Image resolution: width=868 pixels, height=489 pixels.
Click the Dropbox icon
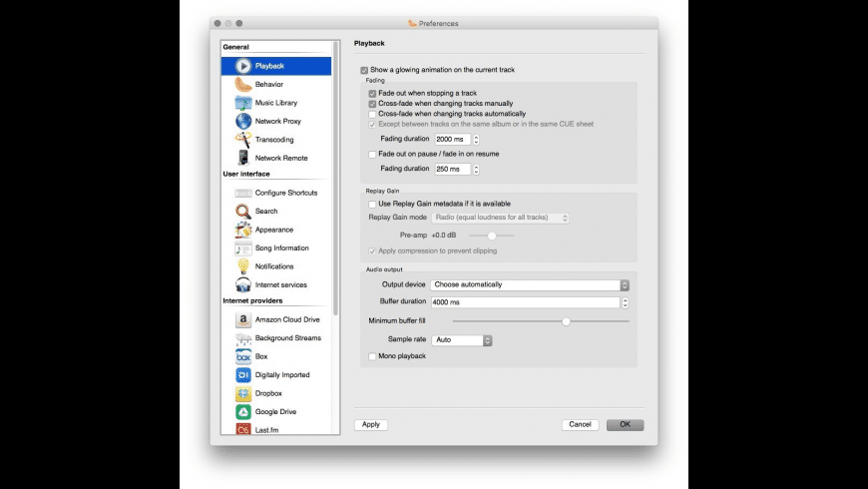(242, 393)
